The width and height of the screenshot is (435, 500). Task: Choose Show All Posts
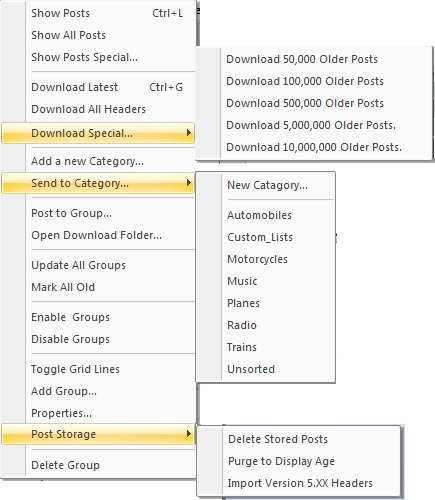[98, 35]
